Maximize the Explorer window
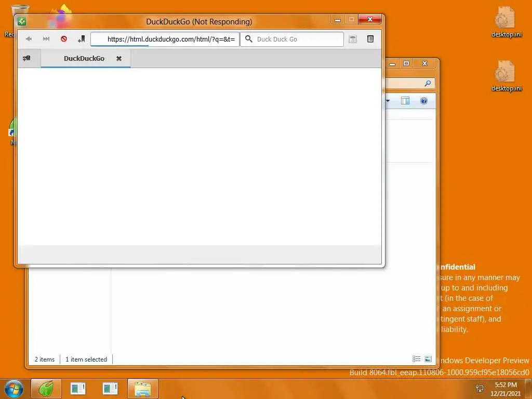 pyautogui.click(x=406, y=63)
